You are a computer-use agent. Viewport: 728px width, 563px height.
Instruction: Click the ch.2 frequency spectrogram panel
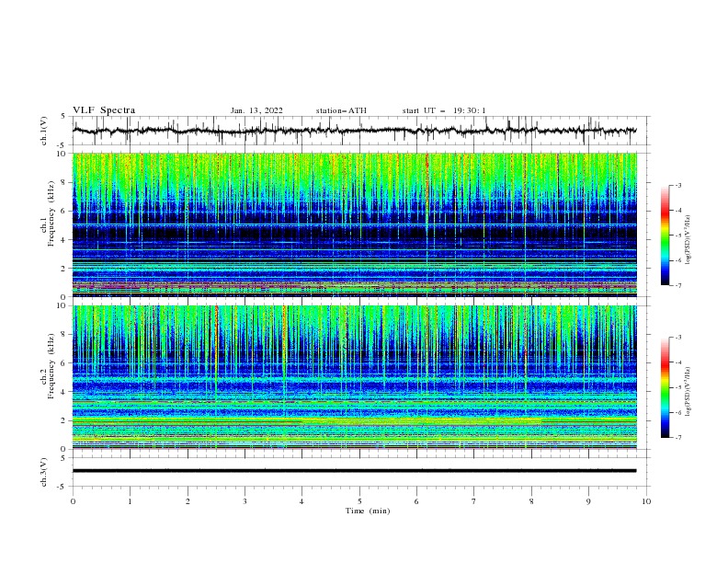(x=355, y=377)
